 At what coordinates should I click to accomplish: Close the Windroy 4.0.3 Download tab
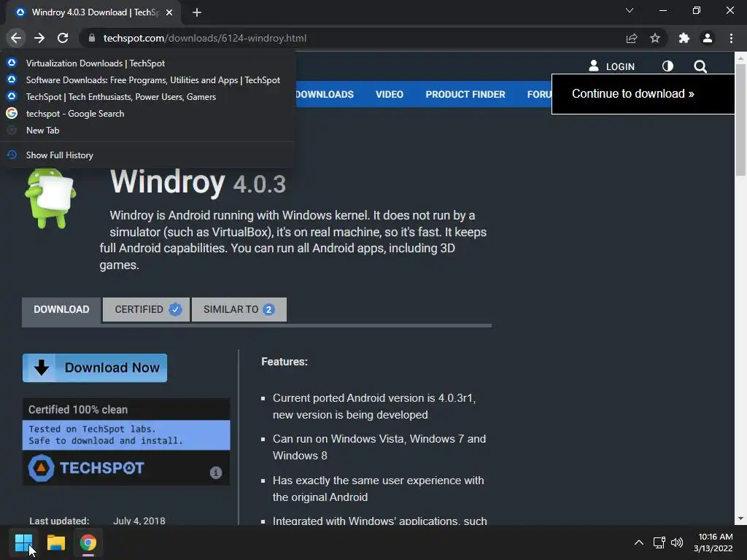(x=169, y=12)
